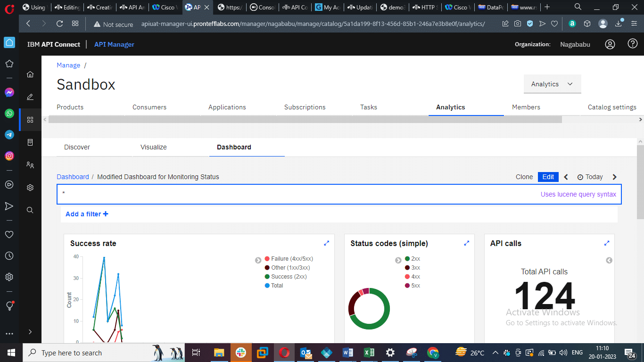Image resolution: width=644 pixels, height=362 pixels.
Task: Open Slack from the Windows taskbar
Action: click(x=241, y=353)
